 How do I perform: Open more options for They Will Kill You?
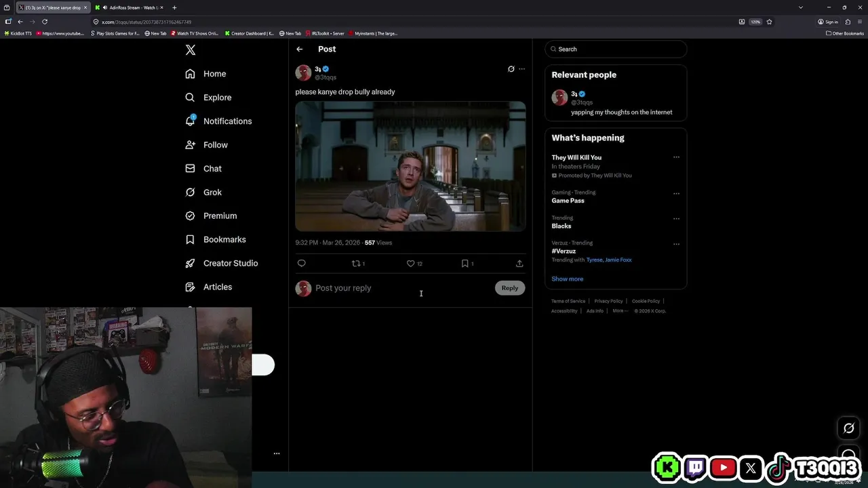point(676,157)
